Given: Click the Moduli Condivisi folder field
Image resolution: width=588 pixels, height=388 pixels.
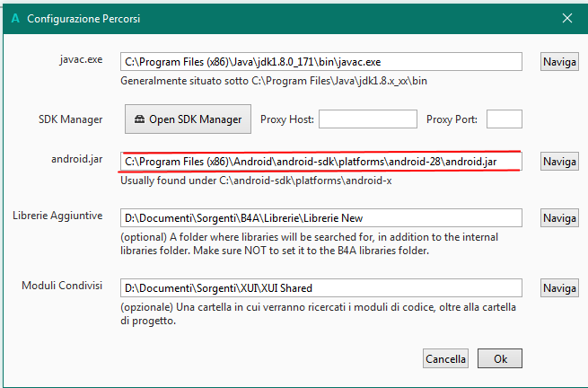Looking at the screenshot, I should (321, 288).
